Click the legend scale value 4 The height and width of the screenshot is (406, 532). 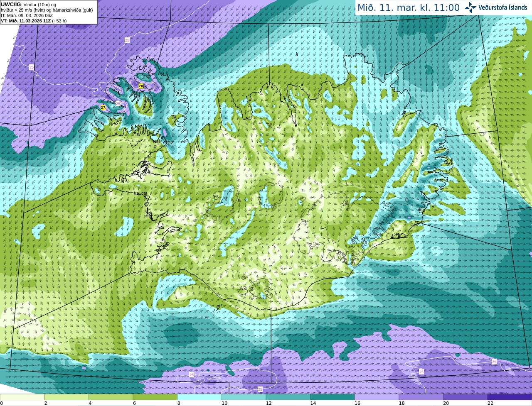click(x=90, y=403)
